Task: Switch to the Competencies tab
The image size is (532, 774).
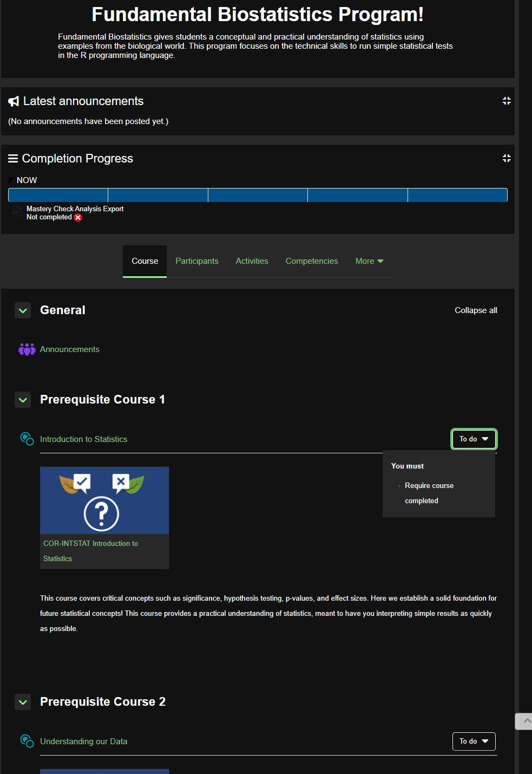Action: pos(312,261)
